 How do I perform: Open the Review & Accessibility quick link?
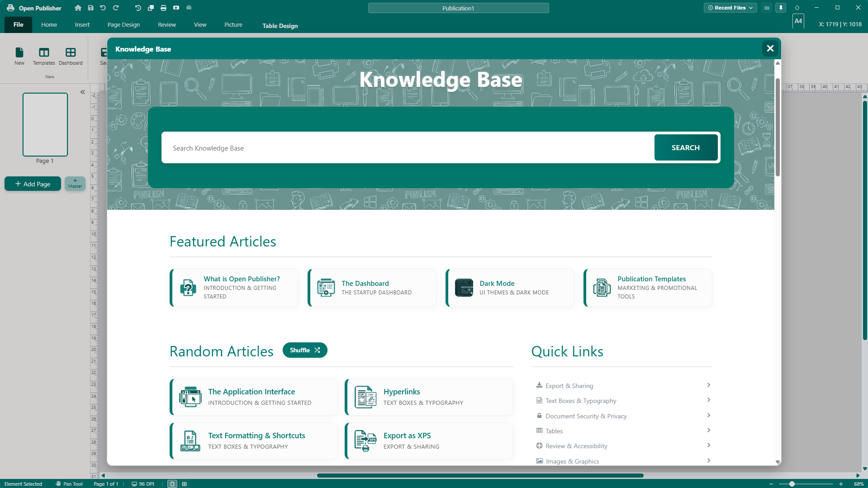pyautogui.click(x=623, y=445)
